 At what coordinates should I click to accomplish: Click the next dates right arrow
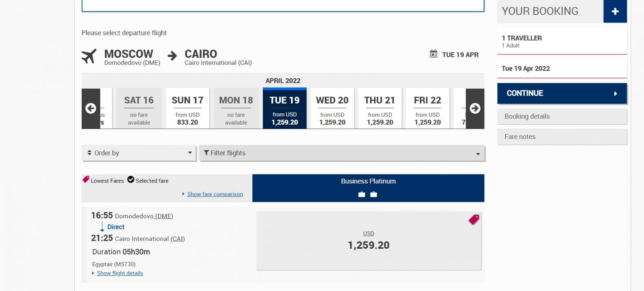pos(475,109)
